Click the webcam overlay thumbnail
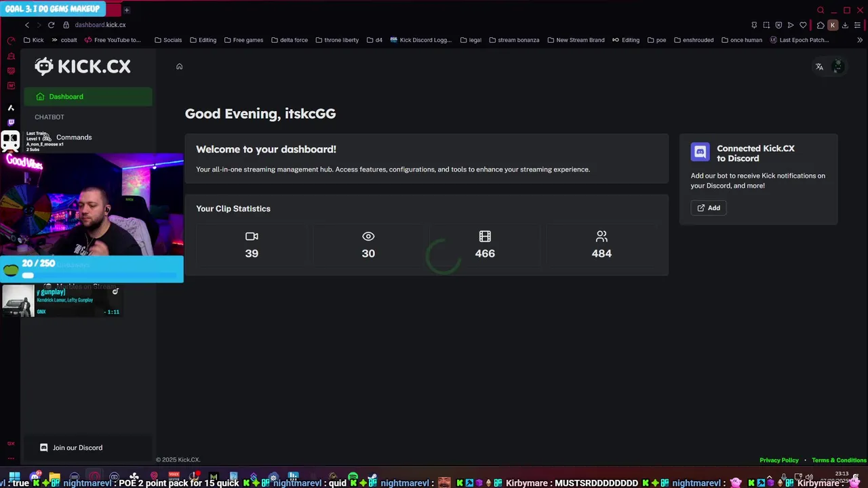The height and width of the screenshot is (488, 868). pos(92,205)
